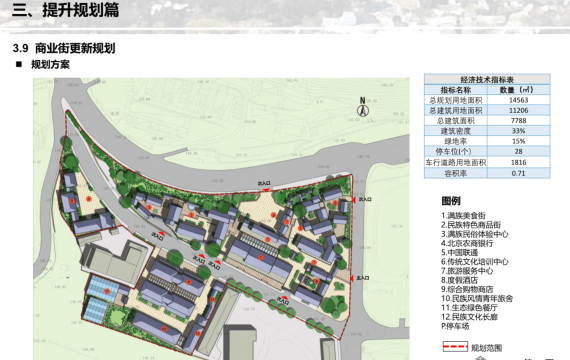Select the 3.9 商业街更新规划 heading
Screen dimensions: 570x360
(64, 48)
